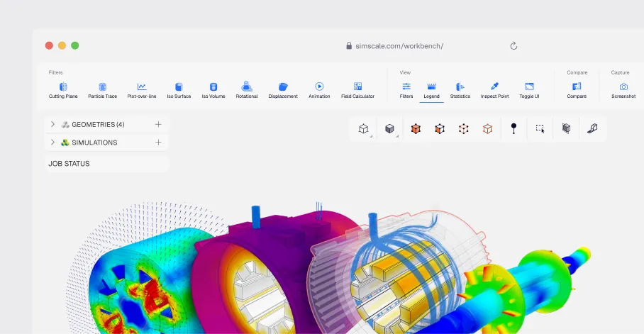Choose edge selection orange wireframe cube

pyautogui.click(x=487, y=129)
